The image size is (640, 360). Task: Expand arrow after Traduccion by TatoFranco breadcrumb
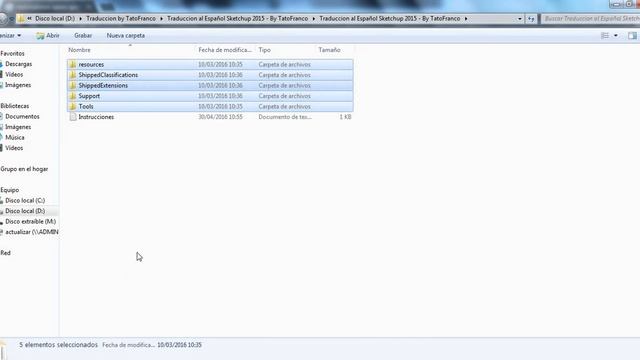coord(161,19)
